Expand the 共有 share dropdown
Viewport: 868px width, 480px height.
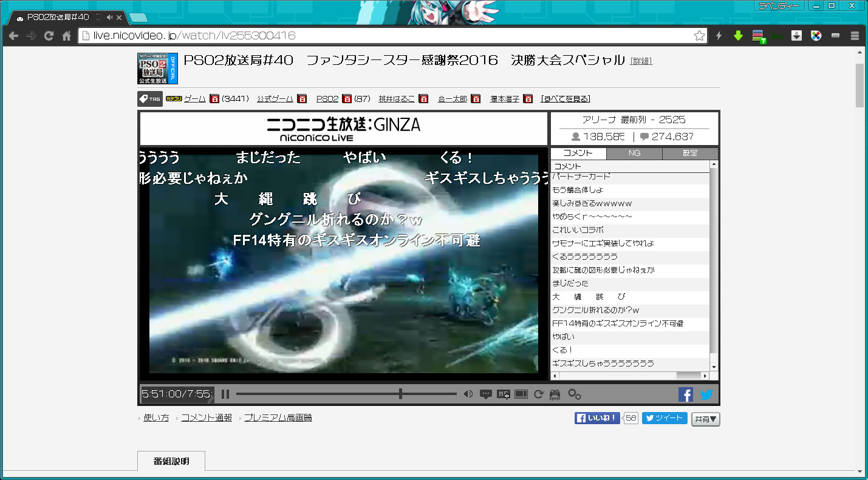click(706, 419)
